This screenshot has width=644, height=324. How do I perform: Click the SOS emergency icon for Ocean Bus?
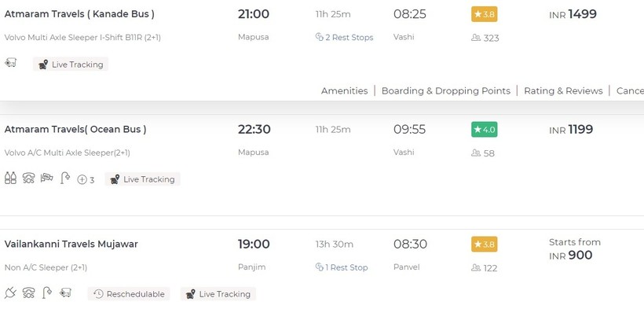pyautogui.click(x=28, y=179)
